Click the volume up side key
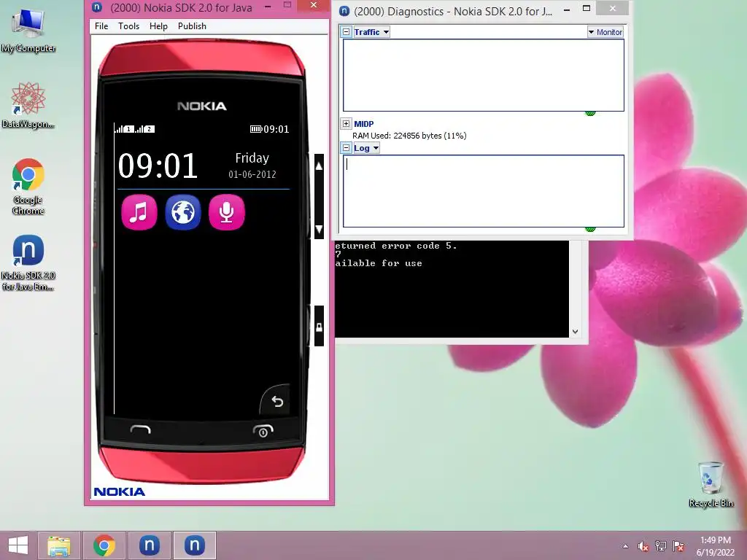The image size is (747, 560). click(x=320, y=166)
